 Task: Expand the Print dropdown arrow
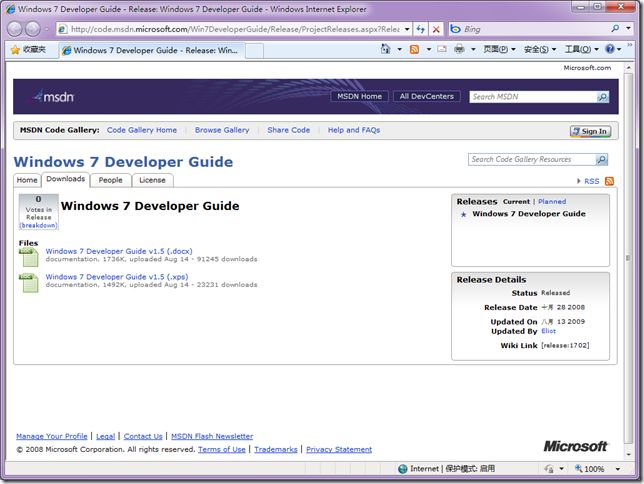[x=473, y=50]
